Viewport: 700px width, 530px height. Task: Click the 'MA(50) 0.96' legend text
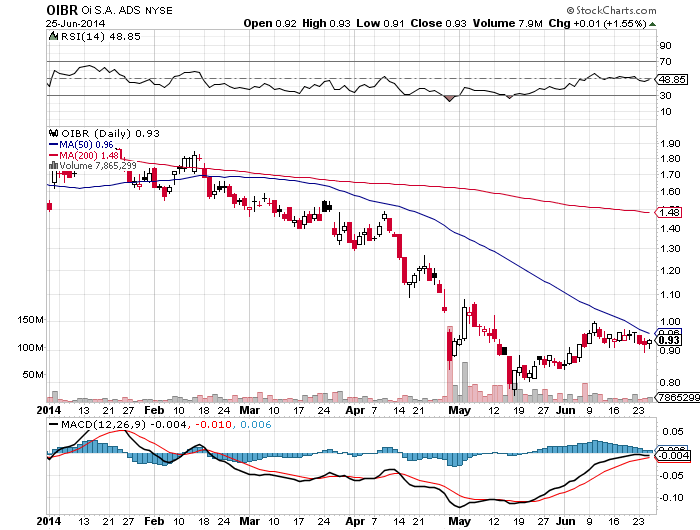click(86, 145)
